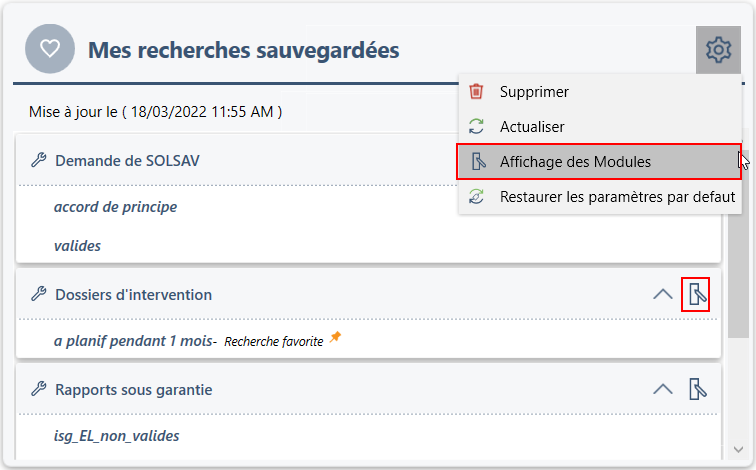Open 'a planif pendant 1 mois' search
The width and height of the screenshot is (756, 470).
135,340
